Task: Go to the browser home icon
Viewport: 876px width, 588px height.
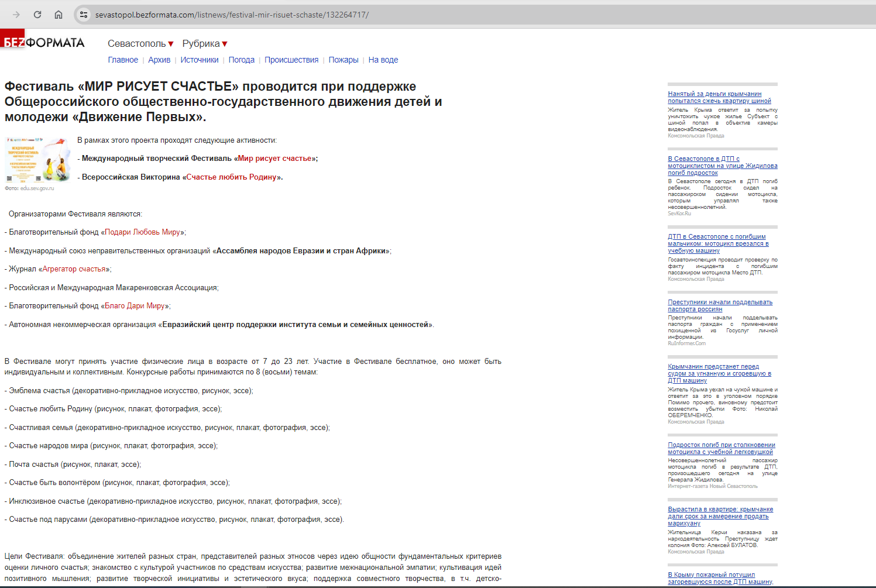Action: coord(59,15)
